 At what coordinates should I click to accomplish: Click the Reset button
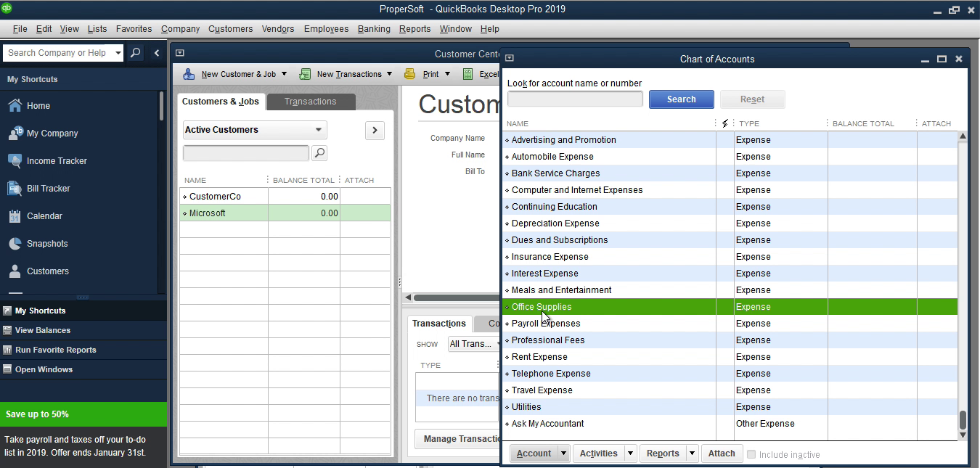pyautogui.click(x=752, y=99)
